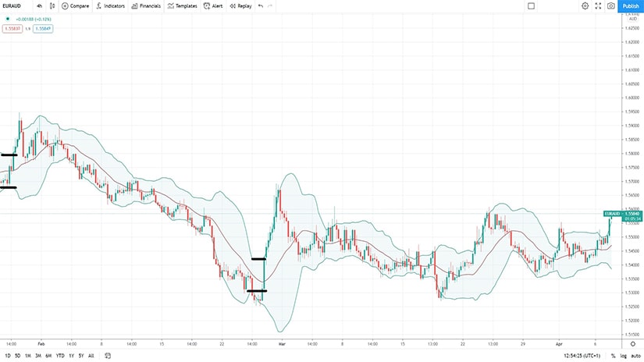Image resolution: width=644 pixels, height=362 pixels.
Task: Take a chart snapshot with camera icon
Action: coord(611,6)
